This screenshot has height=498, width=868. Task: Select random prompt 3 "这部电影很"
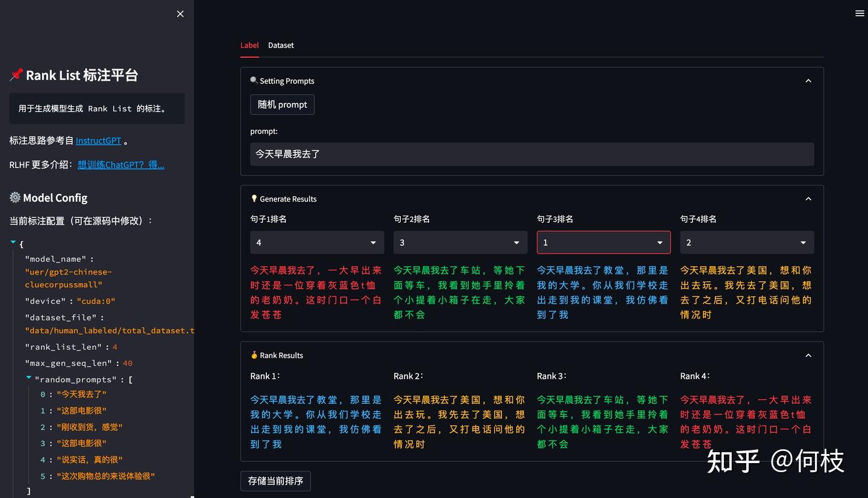click(74, 443)
